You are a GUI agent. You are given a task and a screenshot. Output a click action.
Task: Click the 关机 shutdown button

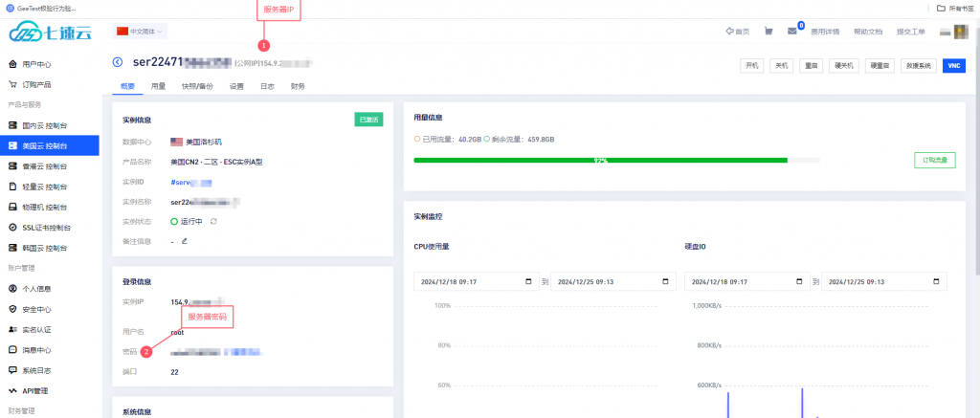tap(781, 66)
